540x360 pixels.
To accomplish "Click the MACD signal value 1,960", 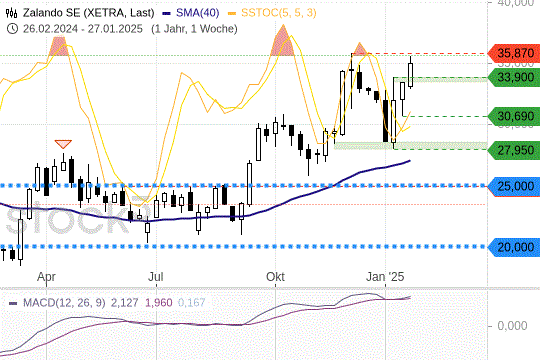I will point(158,303).
